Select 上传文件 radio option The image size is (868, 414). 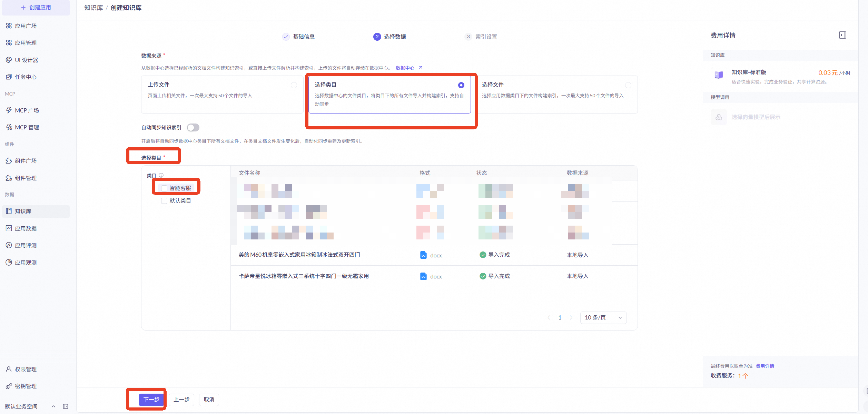pos(294,85)
